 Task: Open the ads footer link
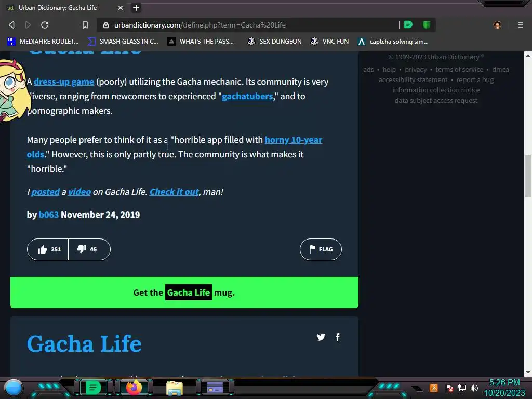368,70
